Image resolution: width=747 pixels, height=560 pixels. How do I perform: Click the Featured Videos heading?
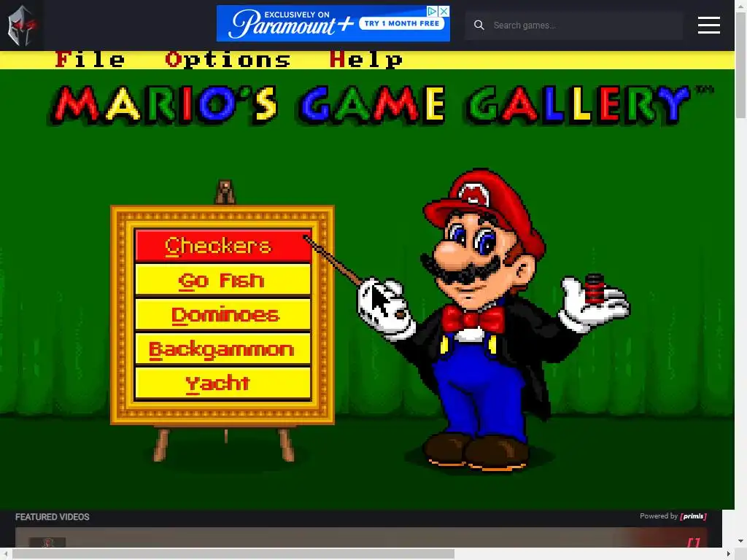tap(53, 517)
